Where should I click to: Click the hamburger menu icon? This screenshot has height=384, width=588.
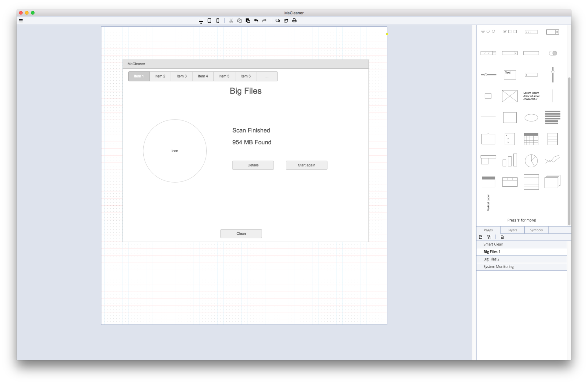21,21
